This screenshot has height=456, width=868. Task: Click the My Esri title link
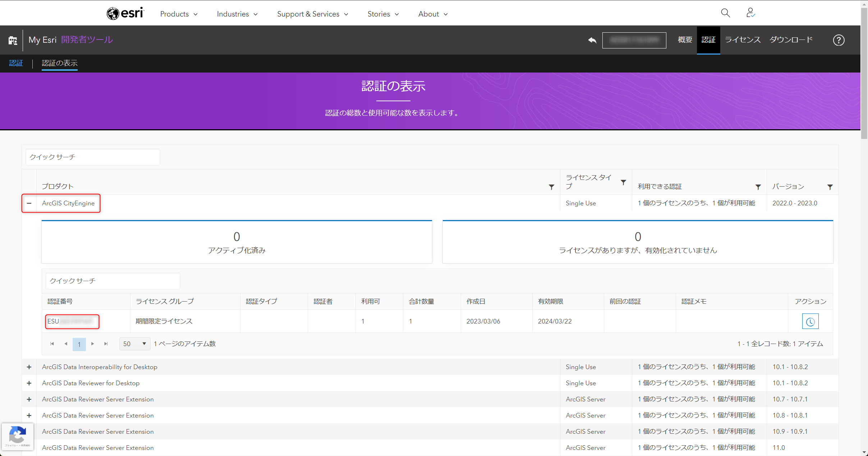pos(42,40)
